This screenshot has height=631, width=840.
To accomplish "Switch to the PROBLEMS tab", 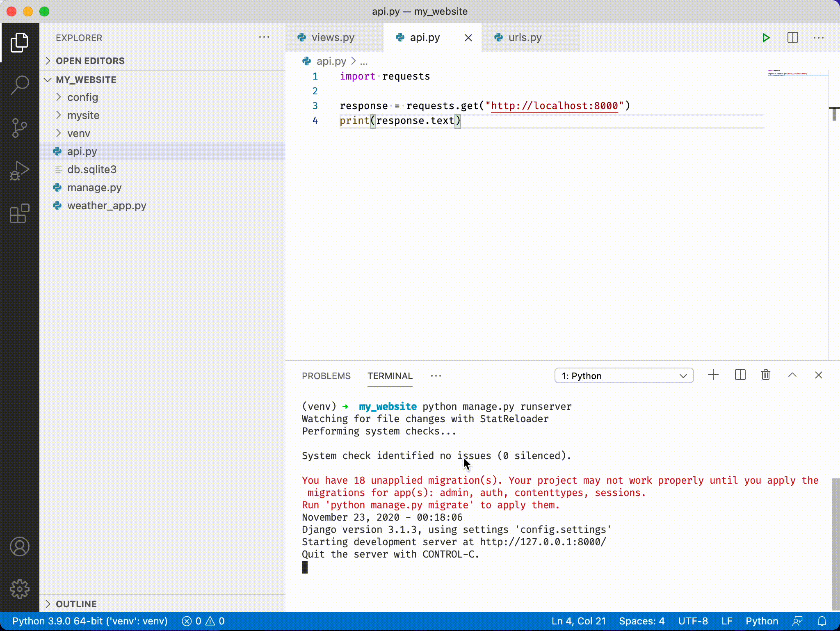I will click(x=326, y=376).
